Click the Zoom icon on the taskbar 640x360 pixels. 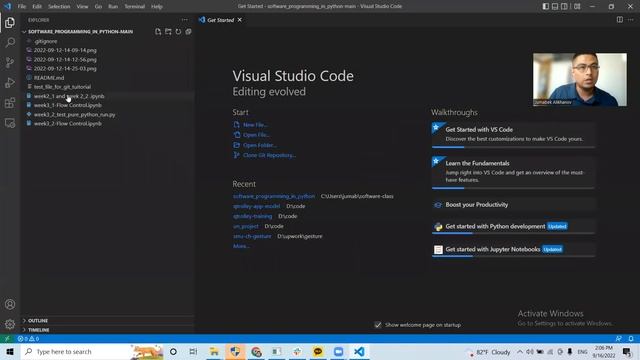(x=338, y=351)
